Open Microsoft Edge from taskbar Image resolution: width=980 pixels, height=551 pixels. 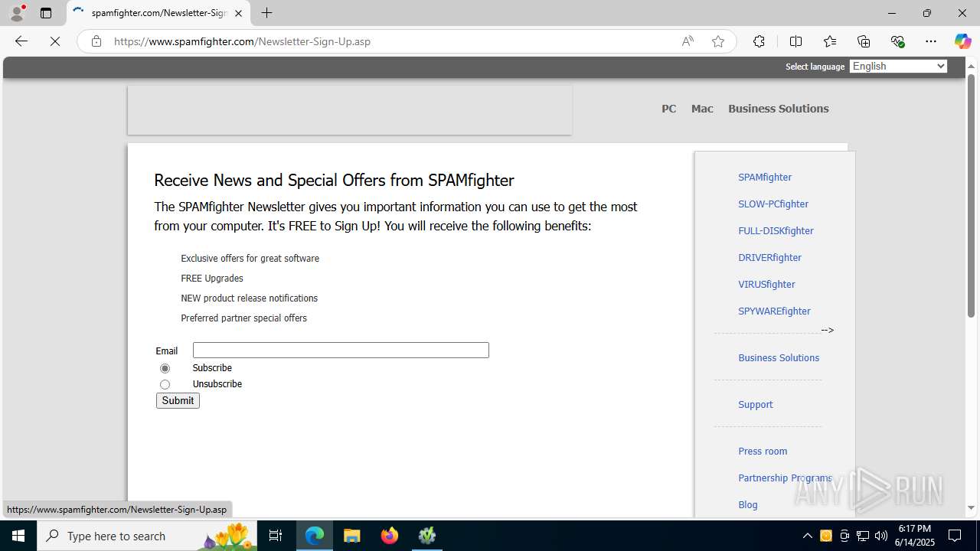(x=315, y=536)
